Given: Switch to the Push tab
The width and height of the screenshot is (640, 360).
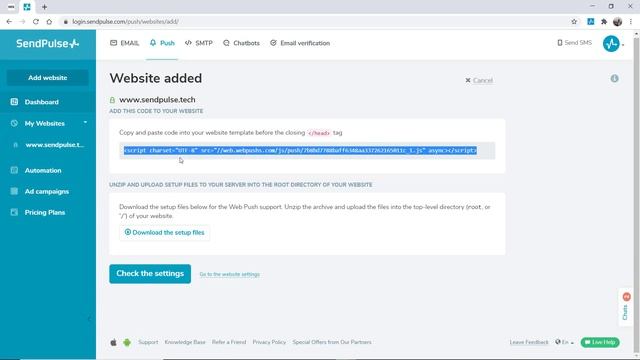Looking at the screenshot, I should pyautogui.click(x=162, y=43).
